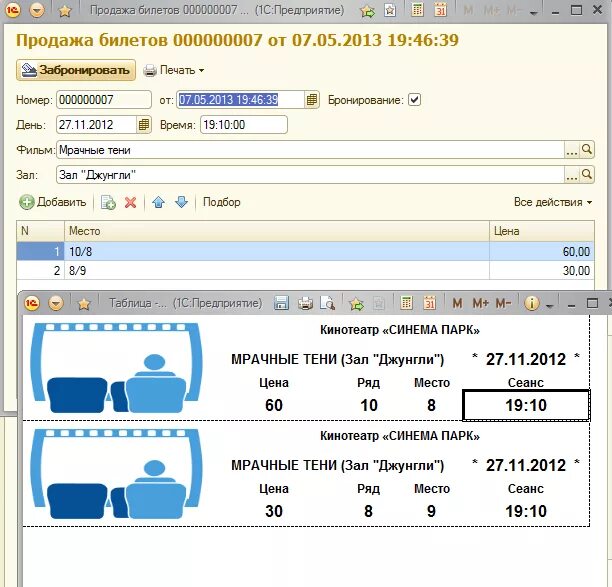The height and width of the screenshot is (587, 612).
Task: Click the price value 60 on ticket
Action: 274,405
